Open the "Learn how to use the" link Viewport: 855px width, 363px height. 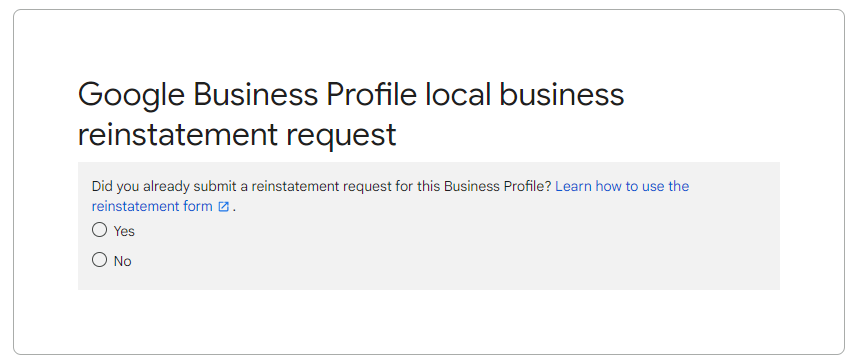pos(622,186)
